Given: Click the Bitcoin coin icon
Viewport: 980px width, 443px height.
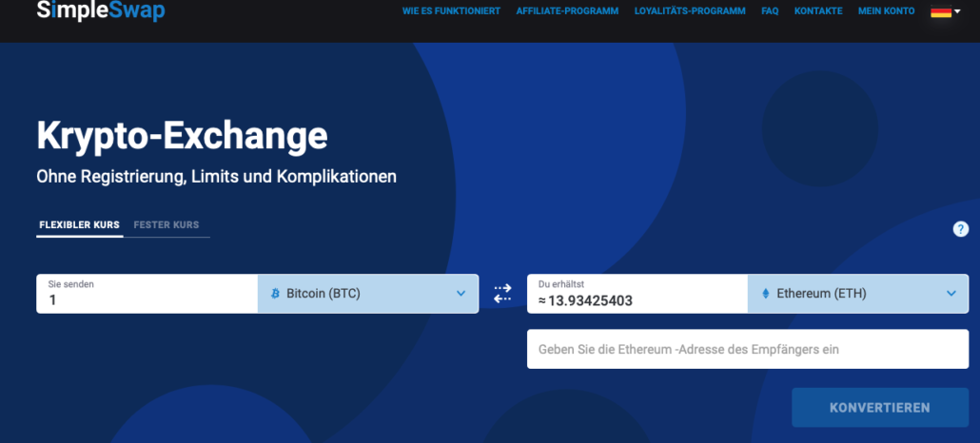Looking at the screenshot, I should pyautogui.click(x=275, y=293).
